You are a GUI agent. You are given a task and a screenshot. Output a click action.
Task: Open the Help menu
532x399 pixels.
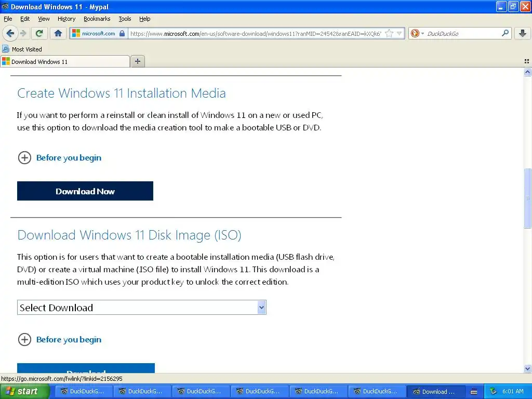tap(145, 19)
